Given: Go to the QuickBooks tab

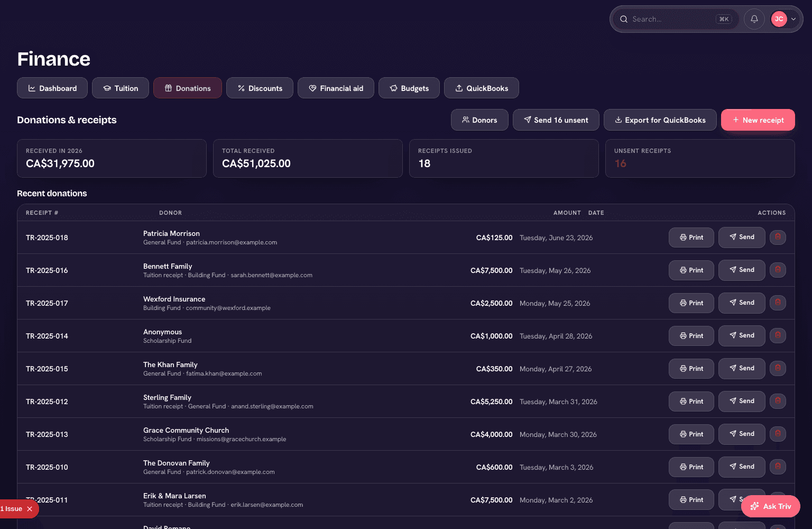Looking at the screenshot, I should point(482,88).
